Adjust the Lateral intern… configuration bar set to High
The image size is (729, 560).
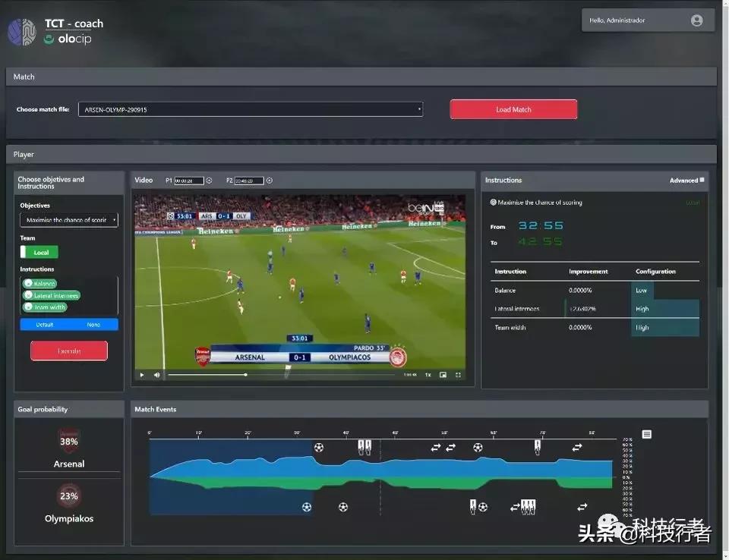point(665,309)
